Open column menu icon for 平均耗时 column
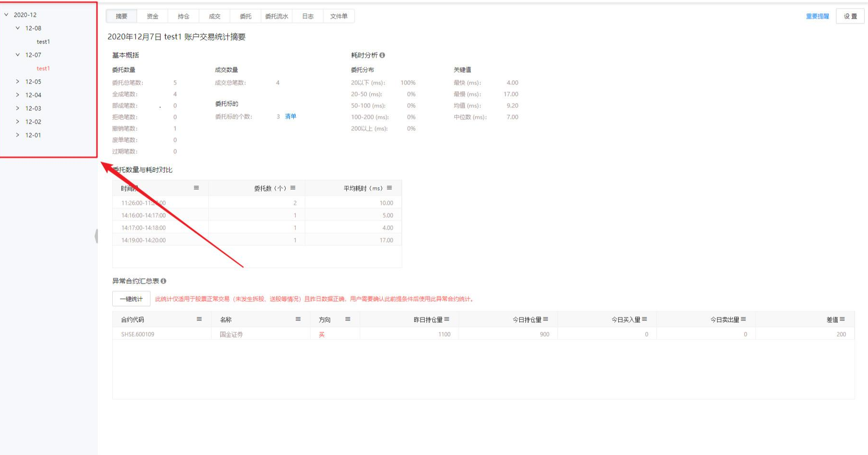This screenshot has width=868, height=455. [389, 188]
